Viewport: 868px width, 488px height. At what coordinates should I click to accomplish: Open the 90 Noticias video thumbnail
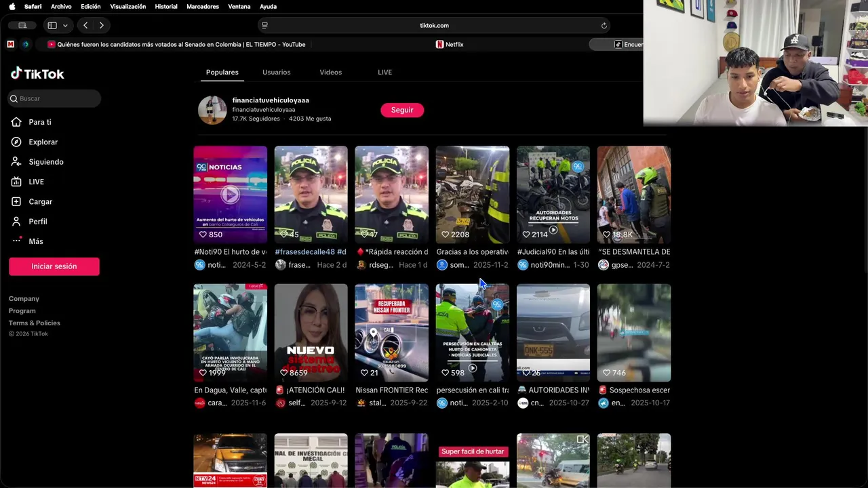point(231,195)
